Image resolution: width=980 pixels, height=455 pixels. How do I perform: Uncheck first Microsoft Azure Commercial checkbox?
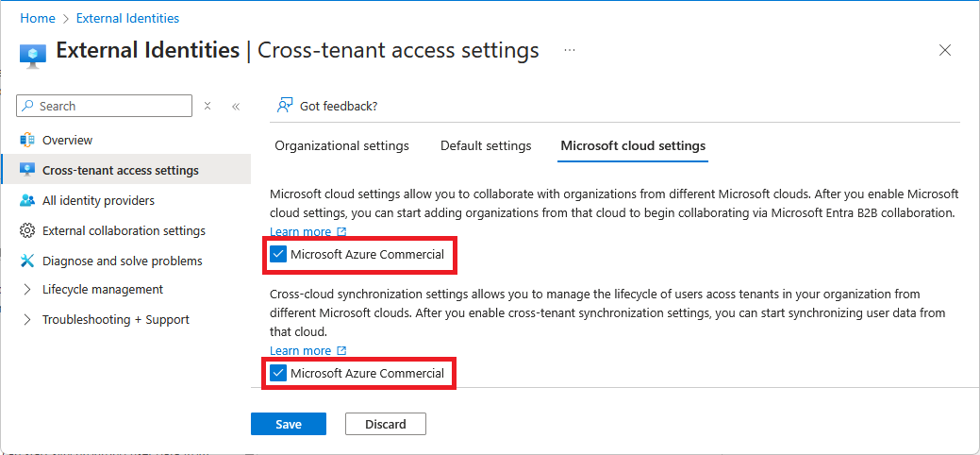pos(278,254)
